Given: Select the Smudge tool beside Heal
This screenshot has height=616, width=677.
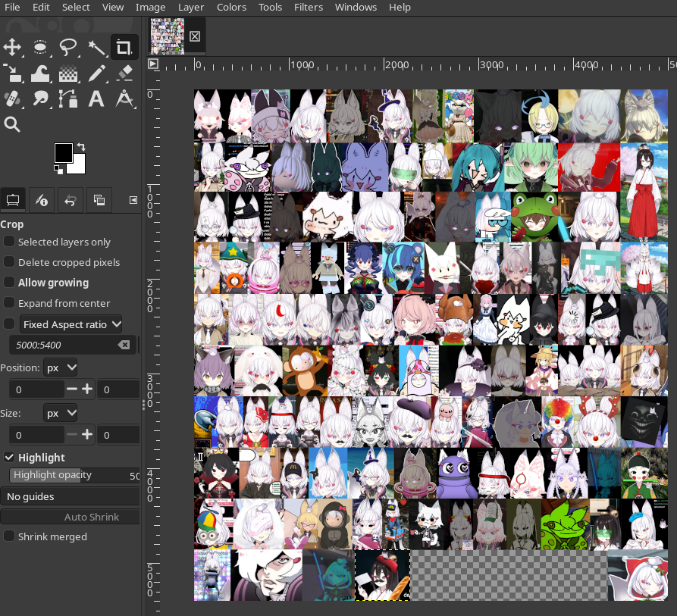Looking at the screenshot, I should pos(40,98).
